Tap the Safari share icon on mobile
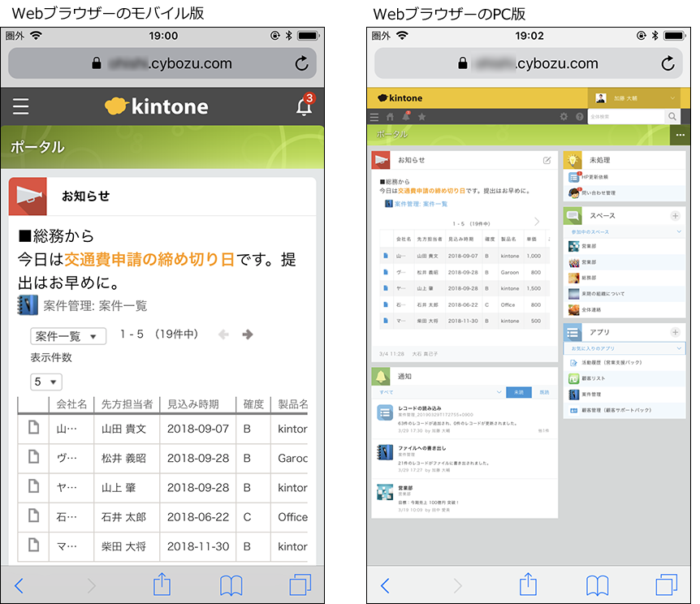 pyautogui.click(x=161, y=584)
